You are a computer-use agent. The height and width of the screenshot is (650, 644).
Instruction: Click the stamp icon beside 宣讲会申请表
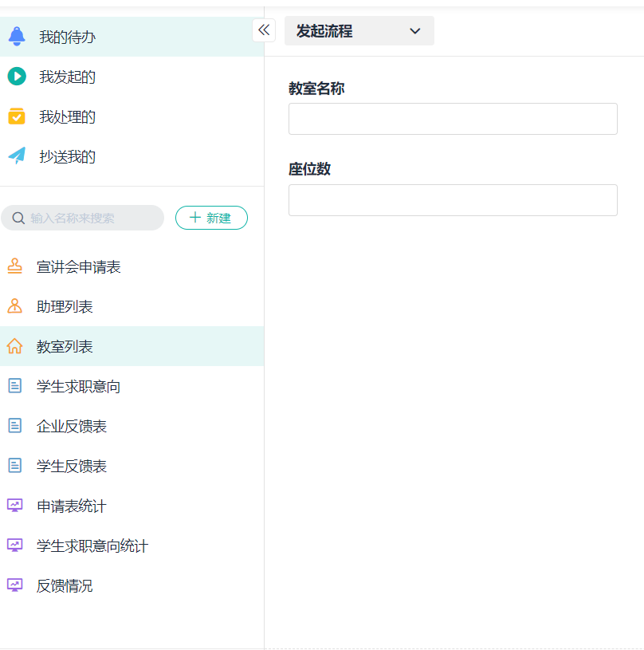tap(14, 266)
